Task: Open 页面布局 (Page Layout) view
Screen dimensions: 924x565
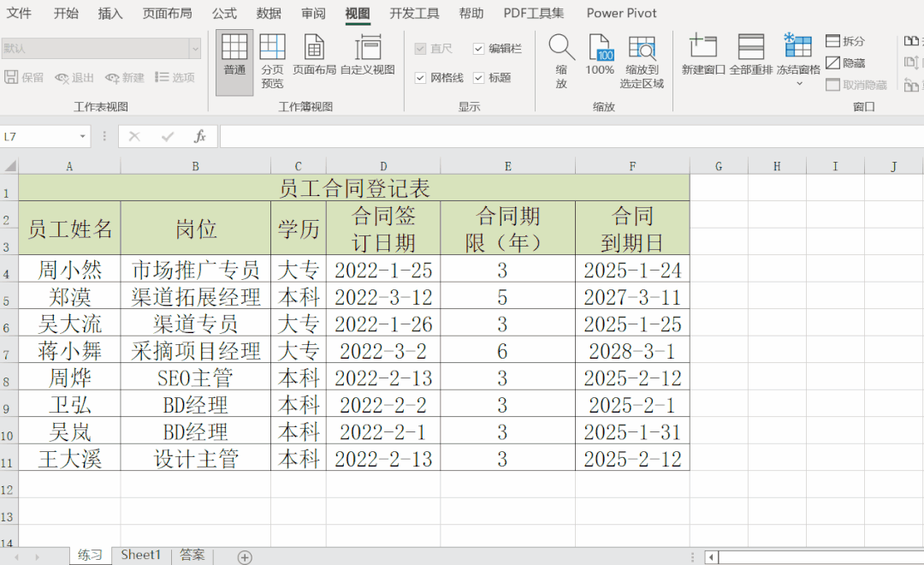Action: click(x=313, y=51)
